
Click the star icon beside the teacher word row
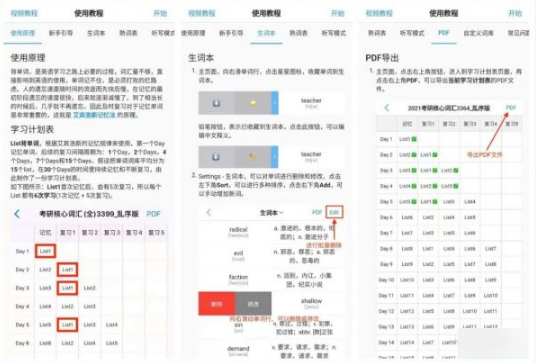click(253, 103)
